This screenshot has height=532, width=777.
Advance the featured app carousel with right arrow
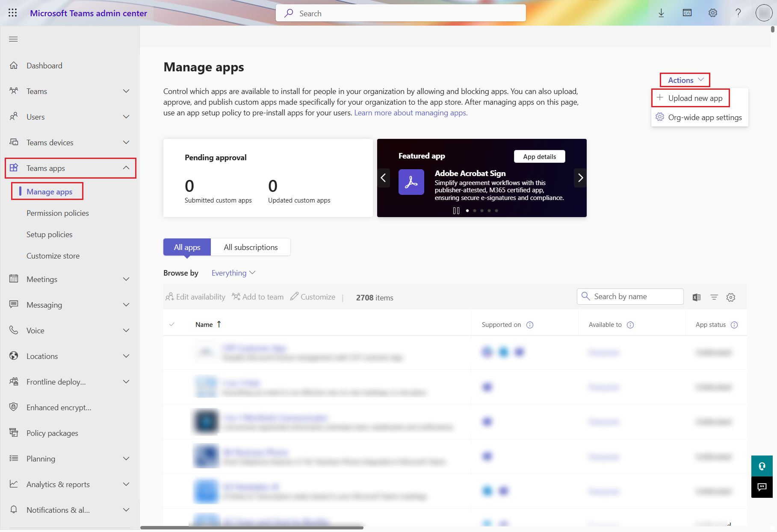(x=580, y=178)
